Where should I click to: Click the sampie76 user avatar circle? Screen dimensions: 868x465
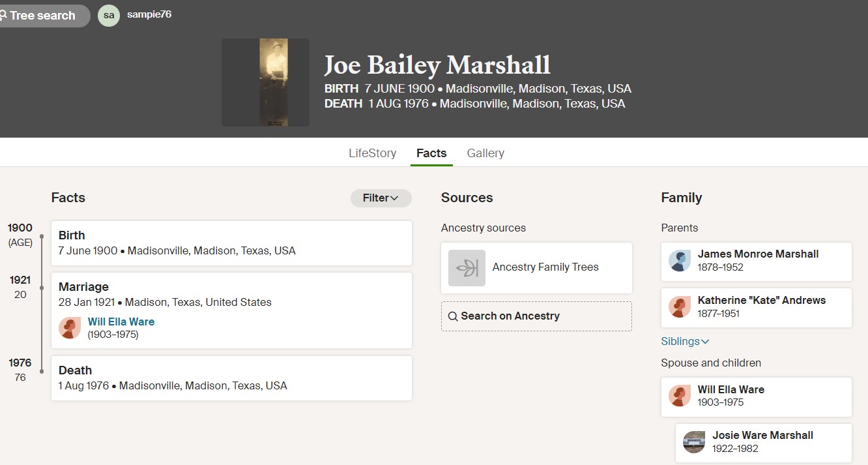click(109, 16)
